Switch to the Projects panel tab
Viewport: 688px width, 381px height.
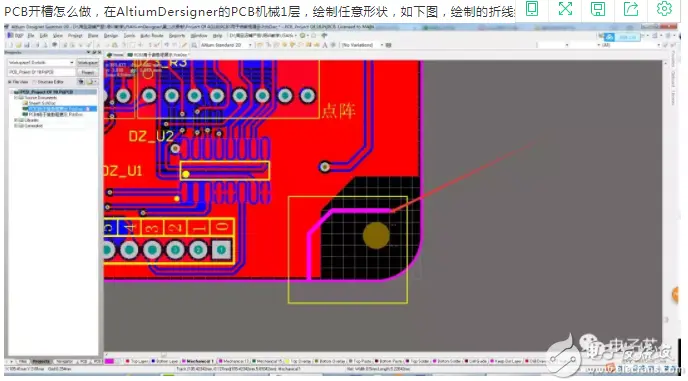tap(41, 362)
